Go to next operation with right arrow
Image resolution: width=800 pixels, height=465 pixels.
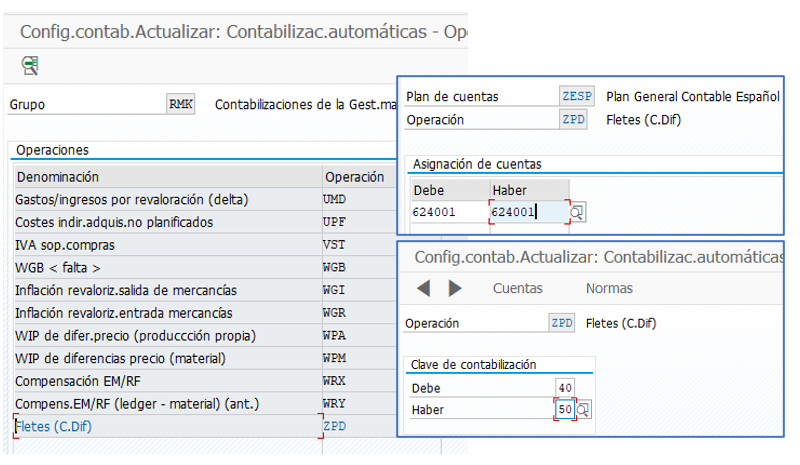[455, 288]
